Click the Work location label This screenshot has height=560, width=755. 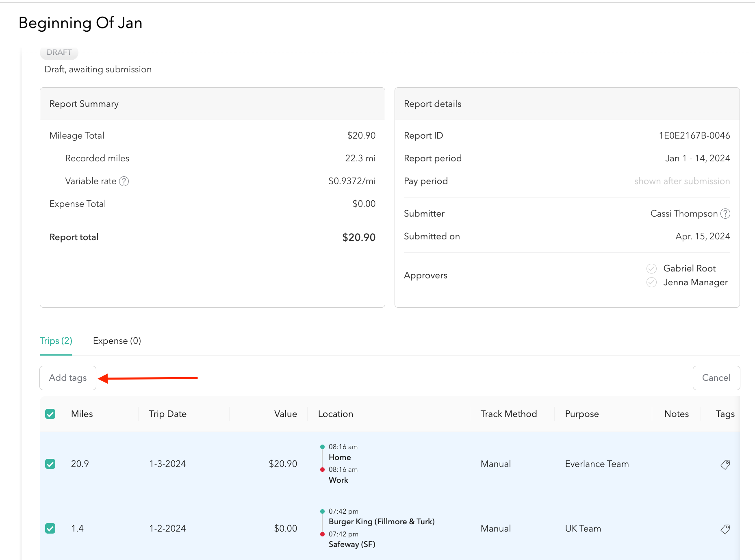(x=338, y=480)
